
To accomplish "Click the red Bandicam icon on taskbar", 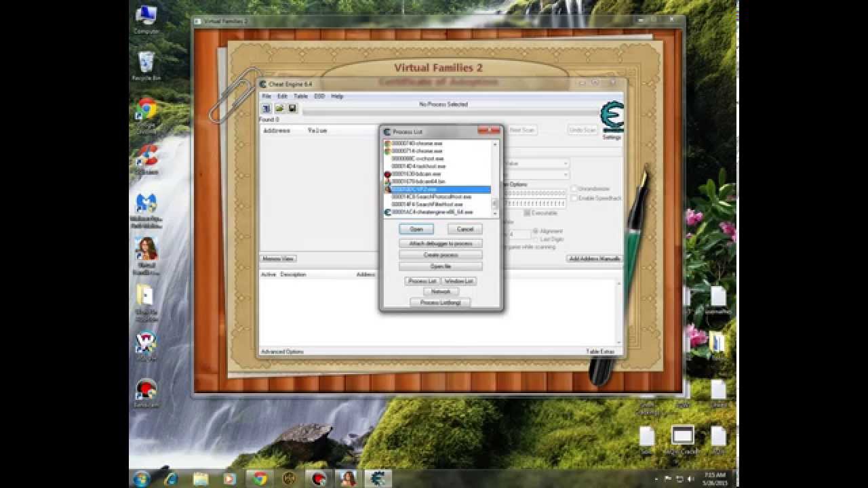I will [319, 479].
